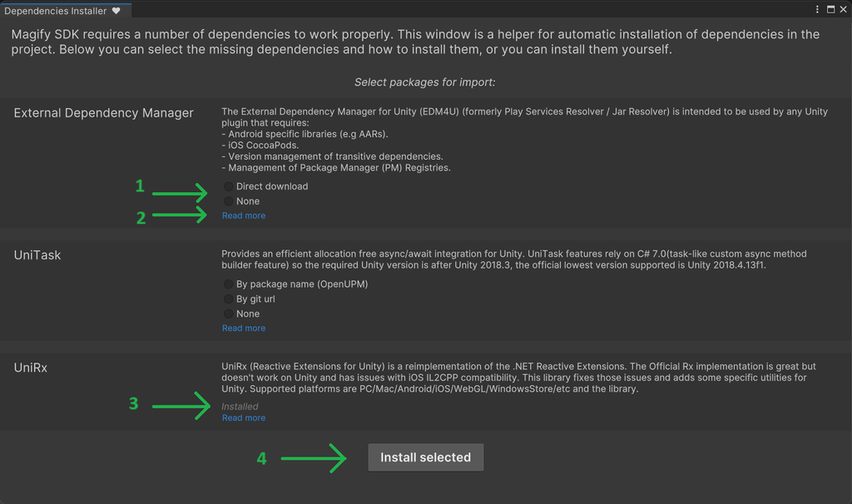The height and width of the screenshot is (504, 852).
Task: Click the UniRx section title
Action: [x=32, y=367]
